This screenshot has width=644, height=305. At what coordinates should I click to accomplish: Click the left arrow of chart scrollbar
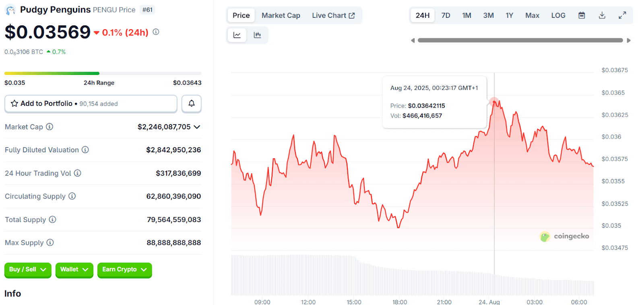click(413, 40)
